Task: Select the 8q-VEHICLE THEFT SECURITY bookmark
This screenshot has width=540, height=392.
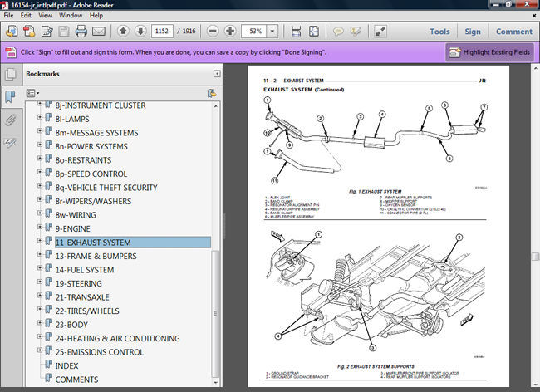Action: tap(106, 188)
